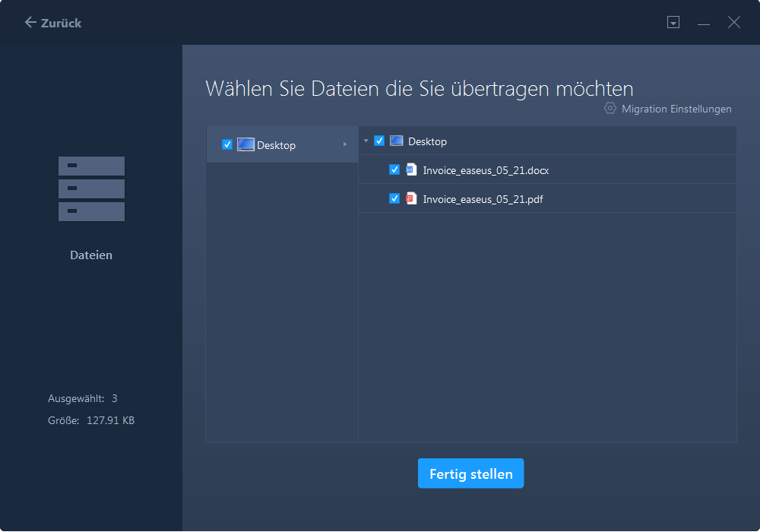Expand the Desktop arrow in left panel

(x=344, y=144)
